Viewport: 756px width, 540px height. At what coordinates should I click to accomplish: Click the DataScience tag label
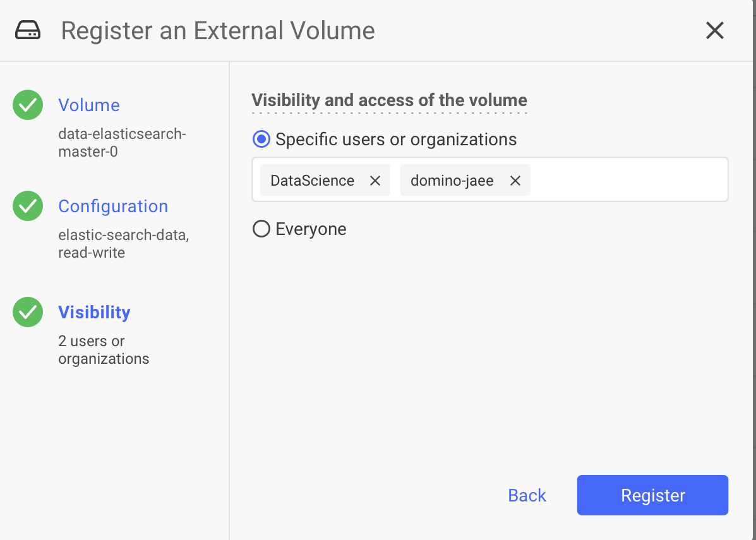pos(312,181)
